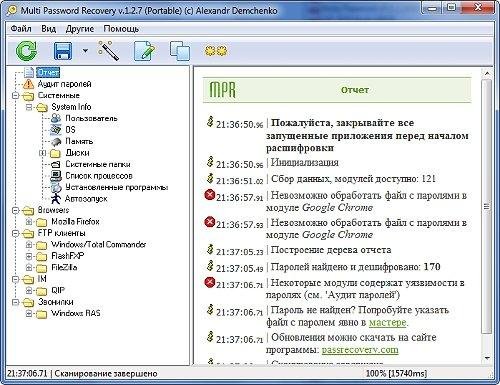The height and width of the screenshot is (385, 500).
Task: Click the MPR logo in report header
Action: pyautogui.click(x=222, y=90)
